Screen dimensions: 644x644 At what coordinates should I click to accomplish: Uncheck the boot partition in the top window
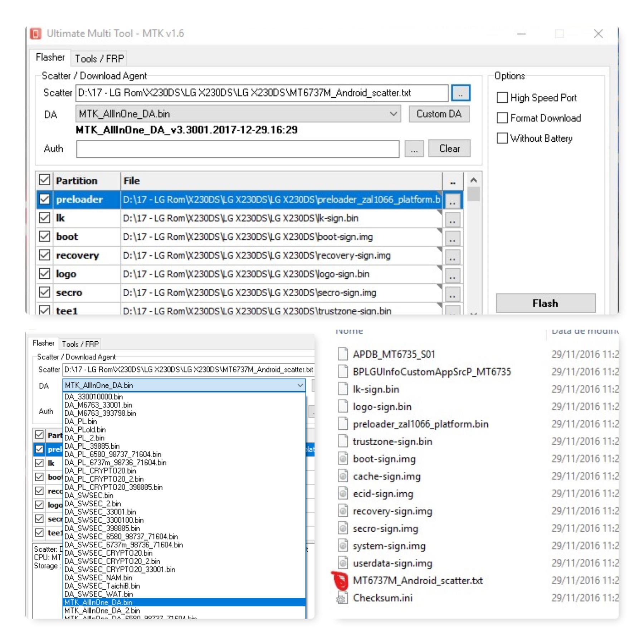click(x=44, y=236)
